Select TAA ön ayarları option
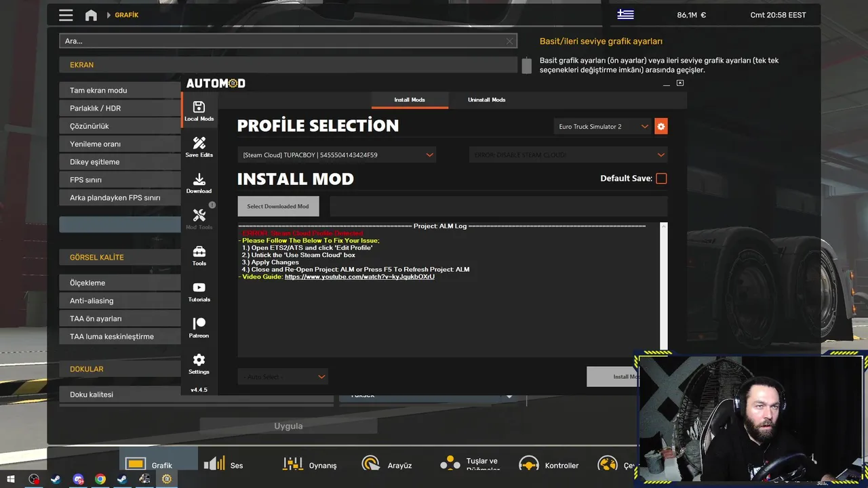The image size is (868, 488). point(121,319)
